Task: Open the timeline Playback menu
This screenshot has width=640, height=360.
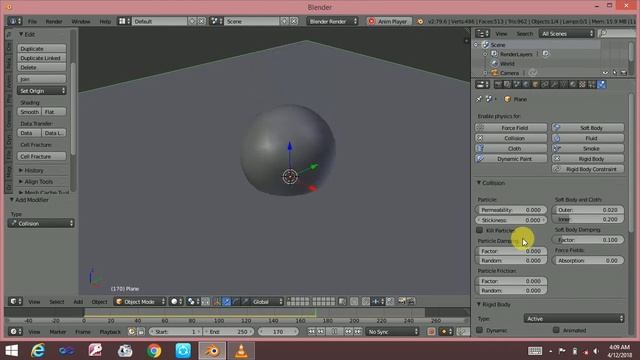Action: (x=110, y=332)
